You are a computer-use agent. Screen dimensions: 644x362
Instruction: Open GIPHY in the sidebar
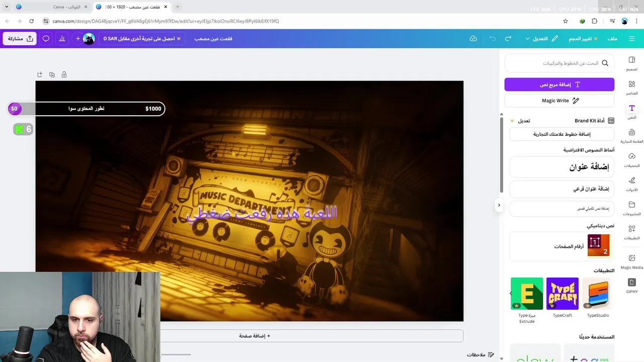pyautogui.click(x=632, y=286)
